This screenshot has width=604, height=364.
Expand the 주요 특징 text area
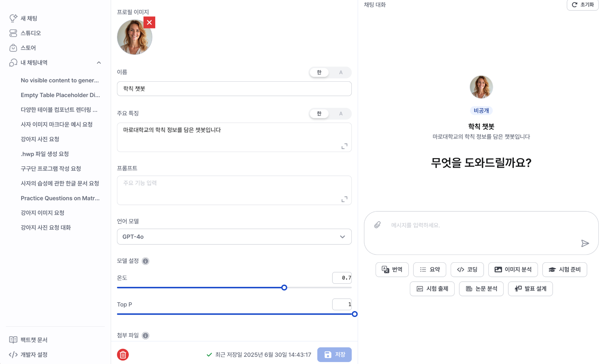coord(344,146)
